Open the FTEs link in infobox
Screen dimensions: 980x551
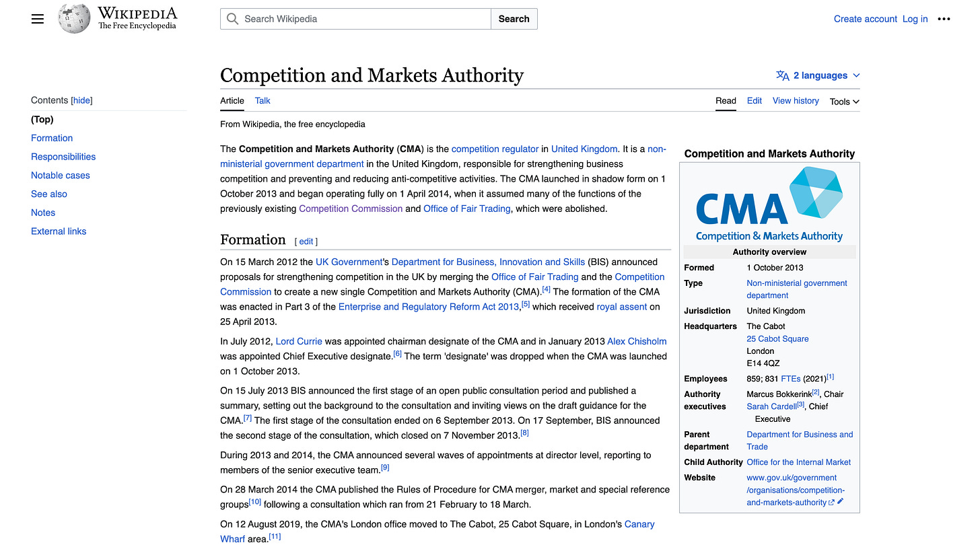(x=790, y=379)
